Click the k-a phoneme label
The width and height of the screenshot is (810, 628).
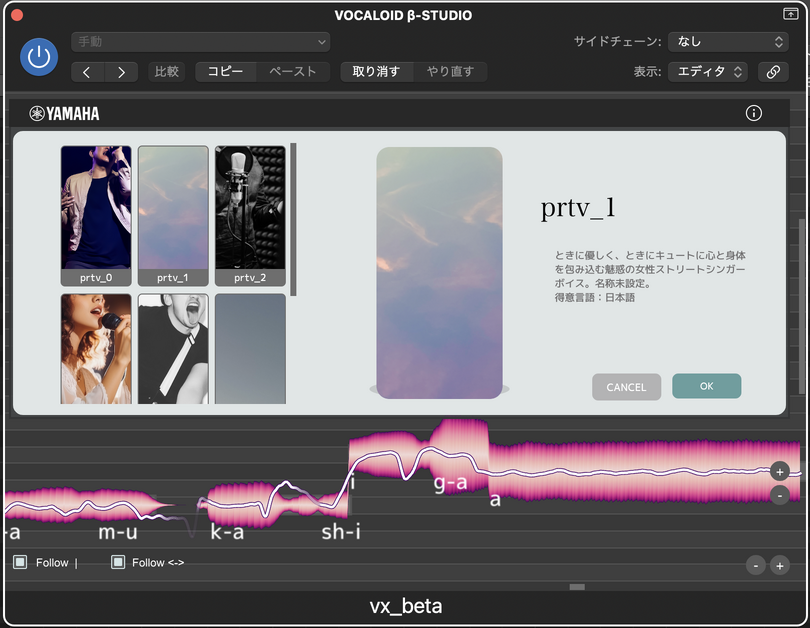(x=227, y=531)
